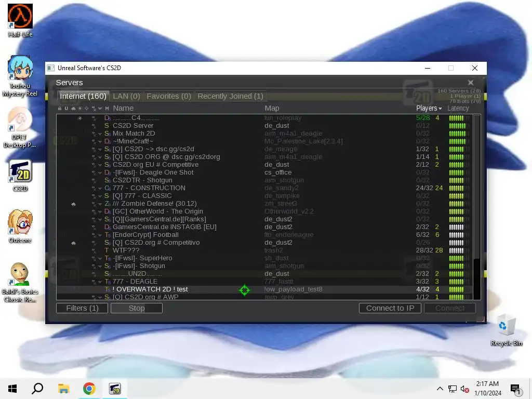Viewport: 532px width, 399px height.
Task: Click the Stop refresh button
Action: point(137,308)
